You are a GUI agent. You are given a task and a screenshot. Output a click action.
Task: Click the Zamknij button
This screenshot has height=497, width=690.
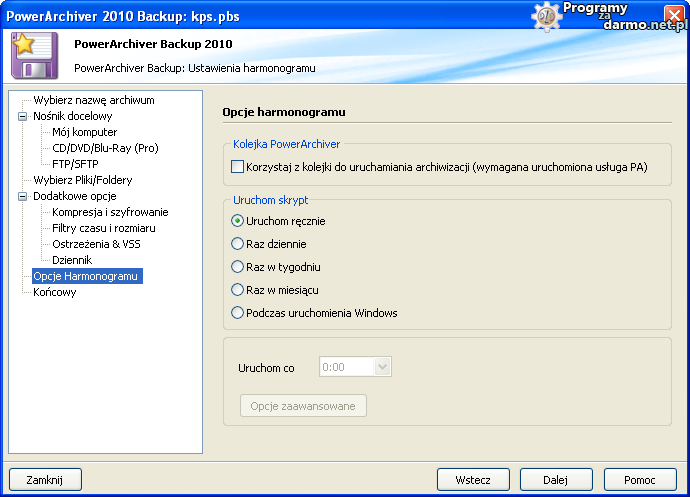(x=45, y=479)
